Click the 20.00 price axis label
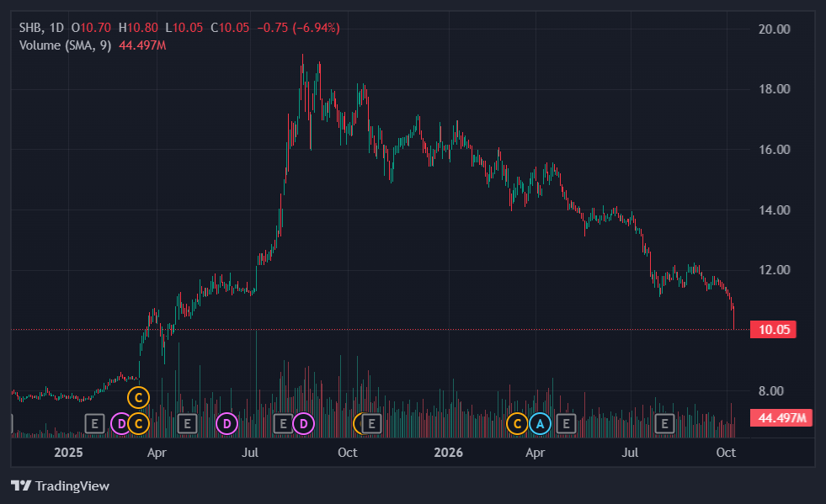 pos(774,29)
